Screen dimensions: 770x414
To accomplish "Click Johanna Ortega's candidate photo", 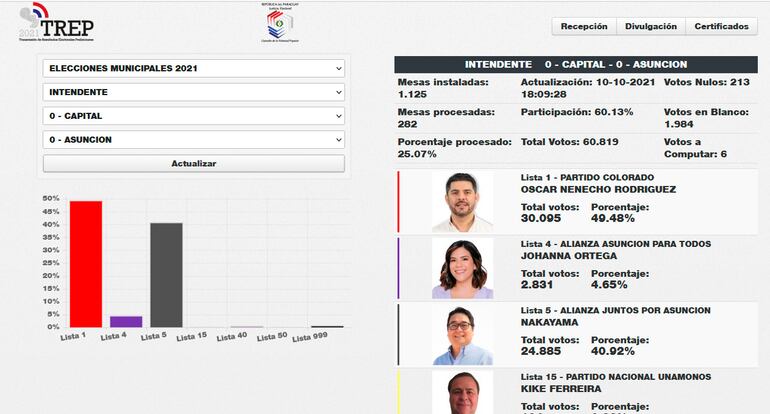I will (462, 268).
